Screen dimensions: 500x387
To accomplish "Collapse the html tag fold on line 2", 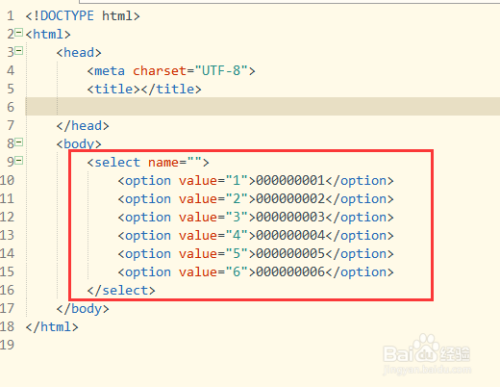I will click(19, 33).
